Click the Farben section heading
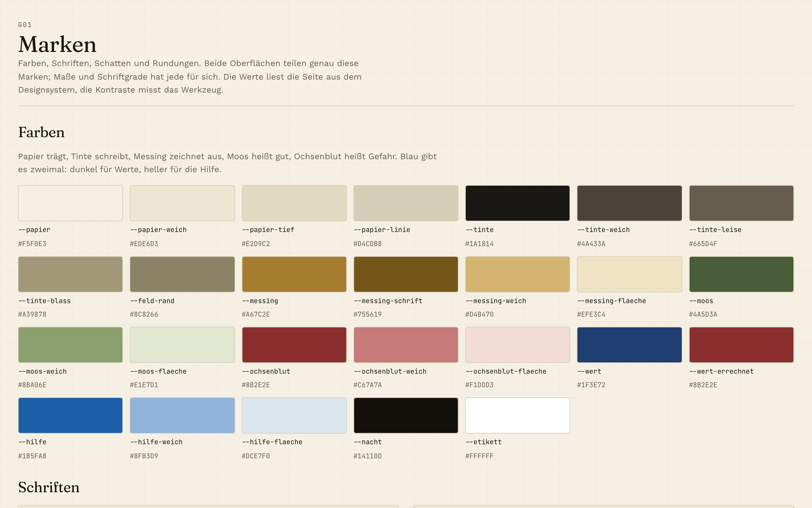 [x=41, y=132]
